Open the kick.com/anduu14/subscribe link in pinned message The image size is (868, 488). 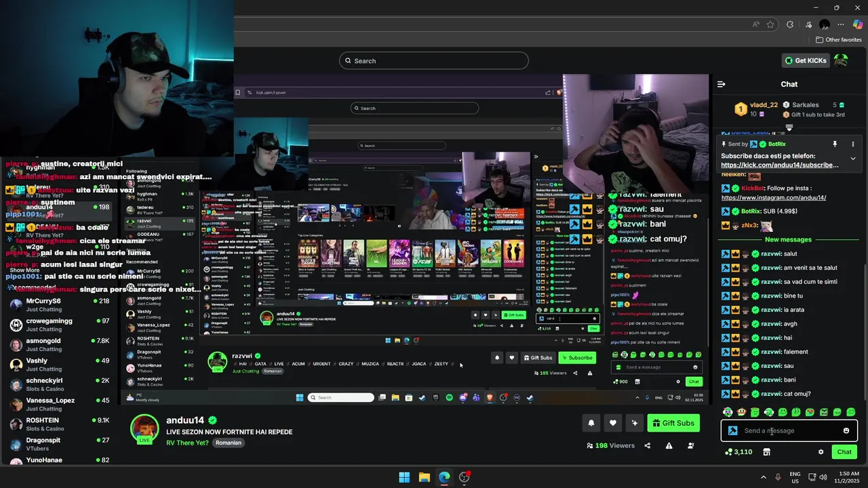(x=779, y=165)
